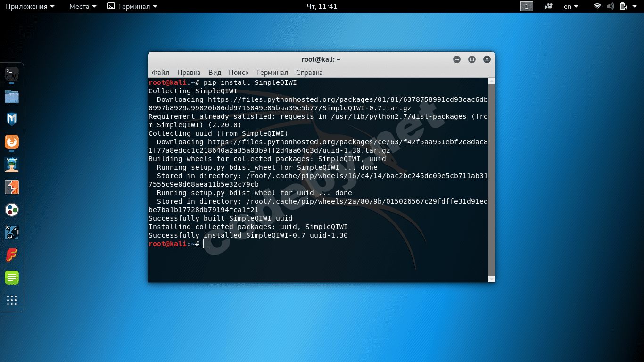Launch Burp Suite from the dock
Image resolution: width=644 pixels, height=362 pixels.
[12, 187]
